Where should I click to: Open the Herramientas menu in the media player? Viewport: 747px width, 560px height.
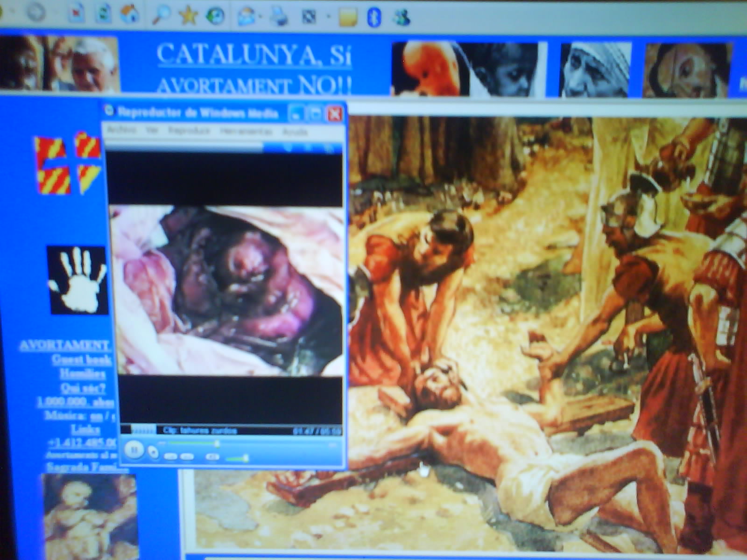246,132
